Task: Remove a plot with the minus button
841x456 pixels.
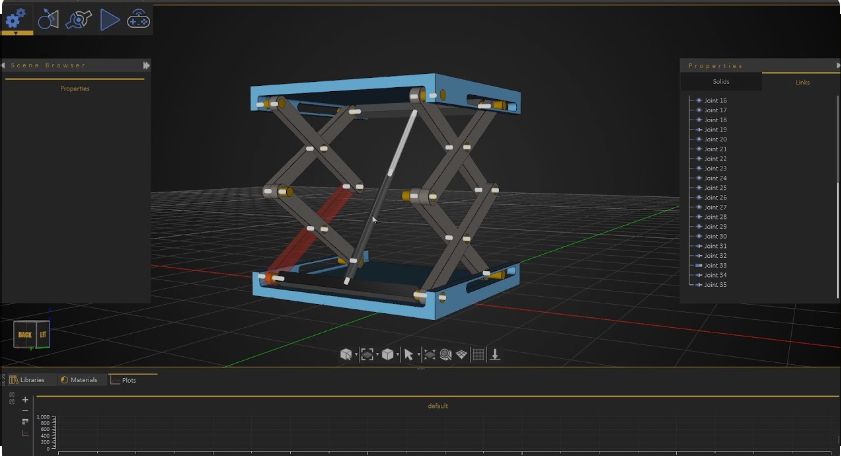Action: coord(25,410)
